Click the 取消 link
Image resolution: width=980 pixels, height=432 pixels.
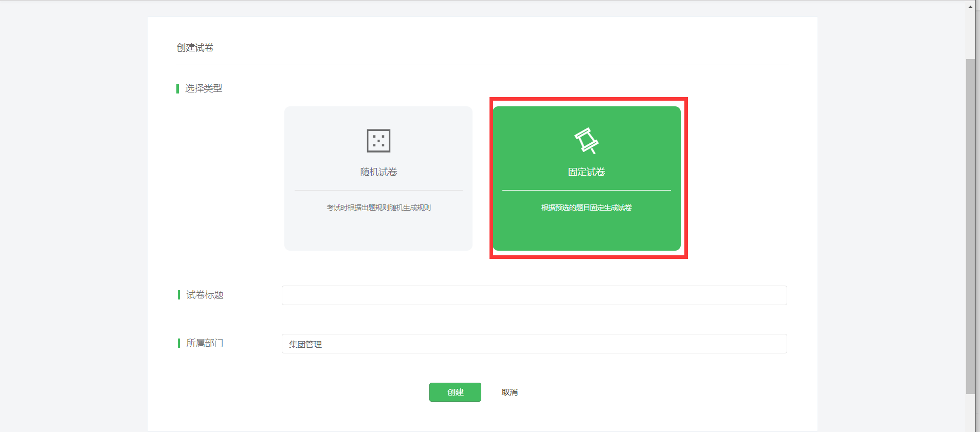[510, 392]
